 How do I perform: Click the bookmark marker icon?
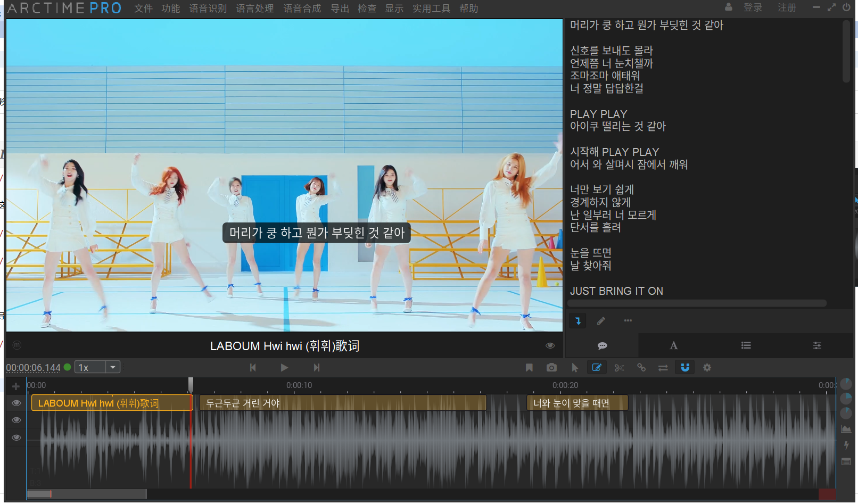coord(529,368)
